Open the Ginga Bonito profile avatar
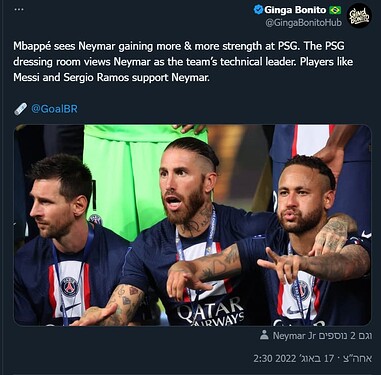The image size is (381, 375). click(359, 16)
